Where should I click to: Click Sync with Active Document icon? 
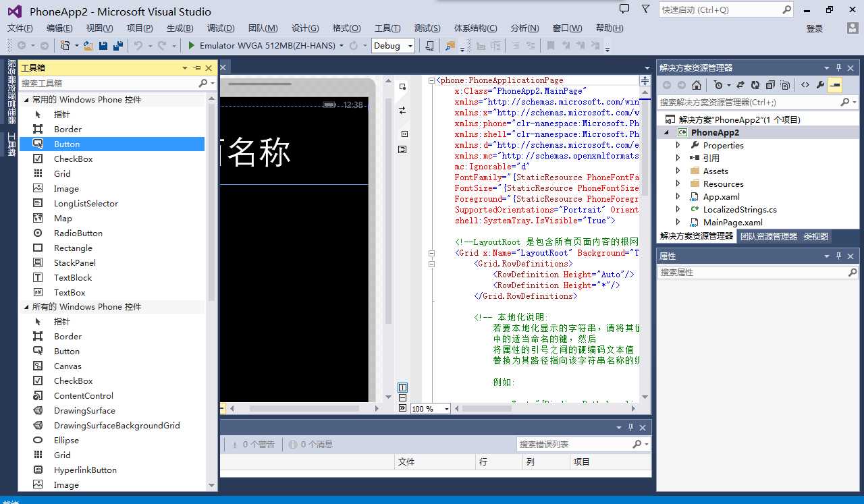click(740, 85)
